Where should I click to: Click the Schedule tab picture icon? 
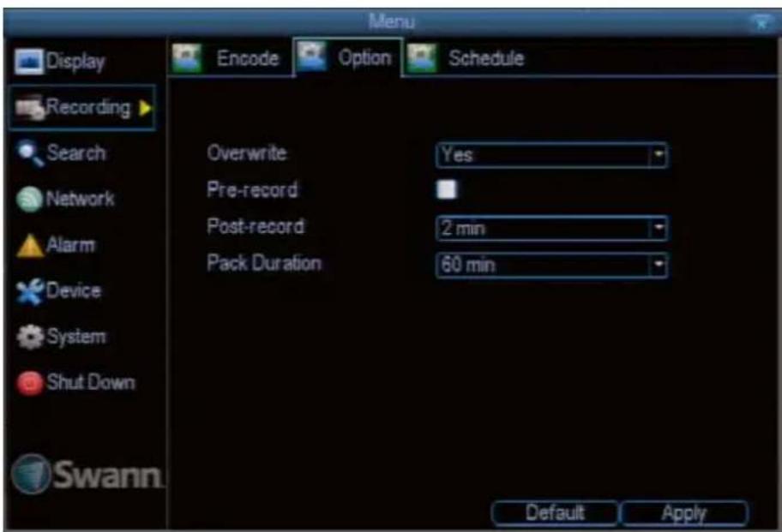point(421,58)
